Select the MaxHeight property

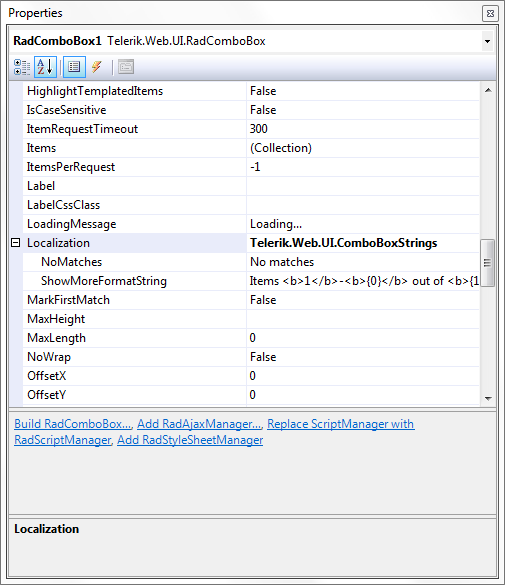[x=56, y=319]
